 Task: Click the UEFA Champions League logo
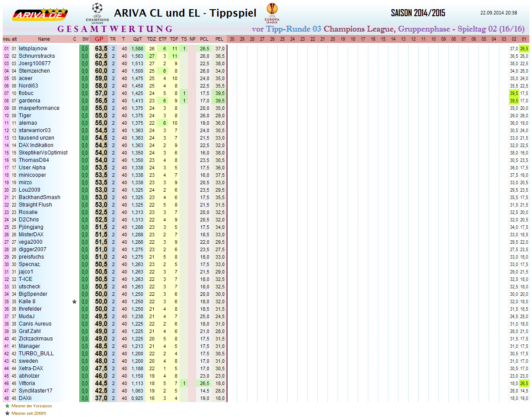coord(97,13)
